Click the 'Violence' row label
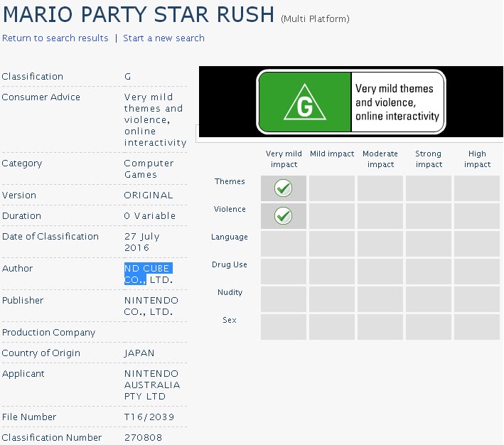This screenshot has width=504, height=445. click(230, 209)
